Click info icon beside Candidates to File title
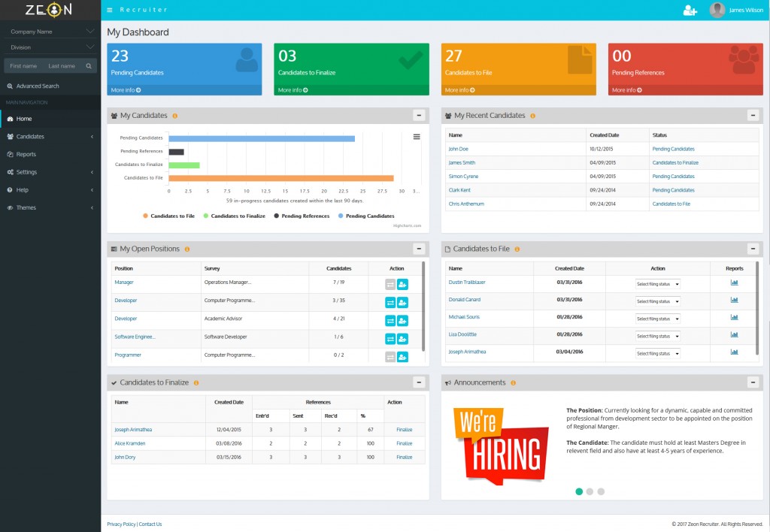770x532 pixels. coord(517,249)
